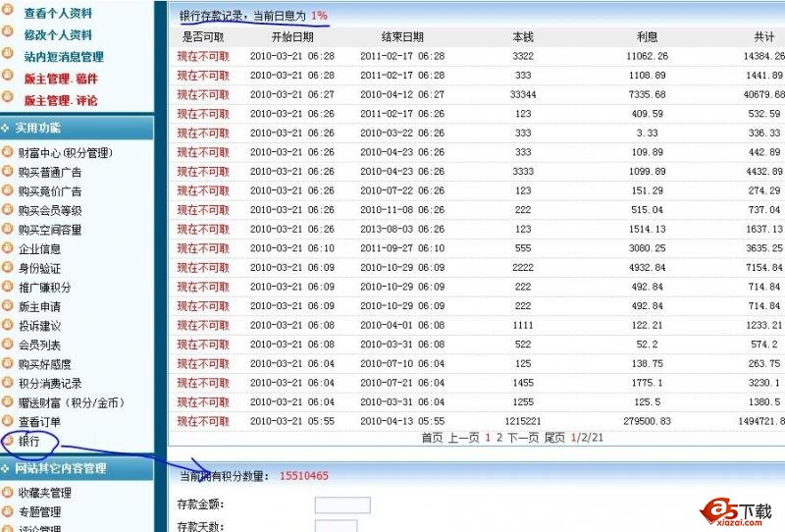Open 赠送财富(积分/金币) menu item
This screenshot has height=532, width=785.
pos(72,402)
